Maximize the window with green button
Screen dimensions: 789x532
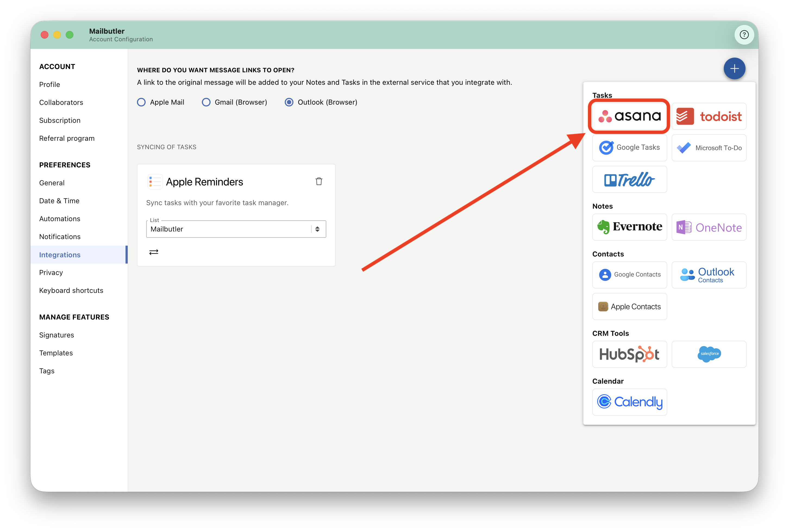70,35
